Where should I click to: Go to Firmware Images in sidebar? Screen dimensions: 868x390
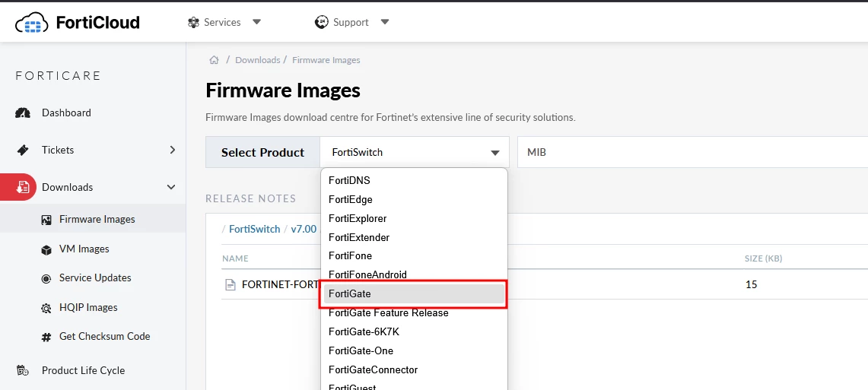97,219
